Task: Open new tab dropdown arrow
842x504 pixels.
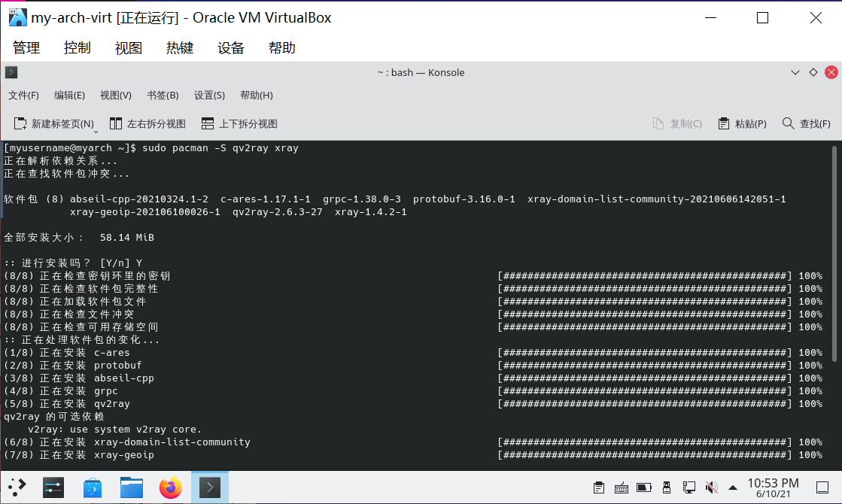Action: [96, 130]
